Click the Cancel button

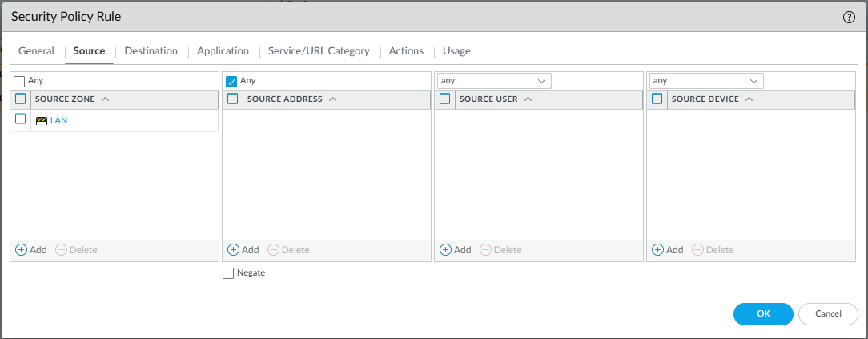pos(828,313)
